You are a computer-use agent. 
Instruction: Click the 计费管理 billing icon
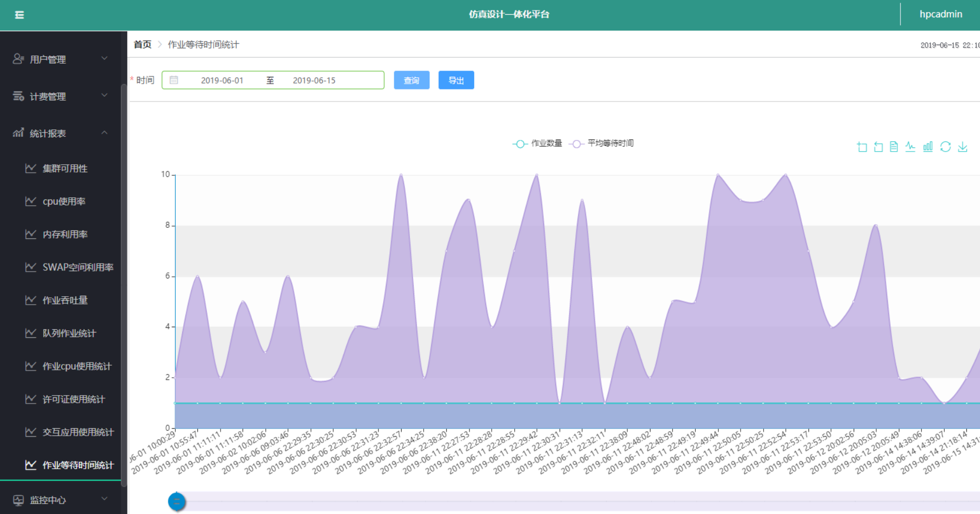tap(18, 96)
